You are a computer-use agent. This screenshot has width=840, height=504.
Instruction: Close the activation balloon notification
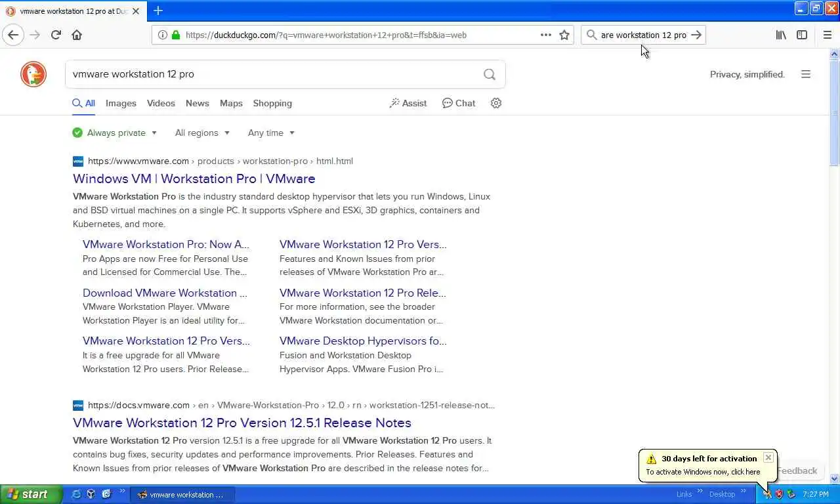coord(768,457)
